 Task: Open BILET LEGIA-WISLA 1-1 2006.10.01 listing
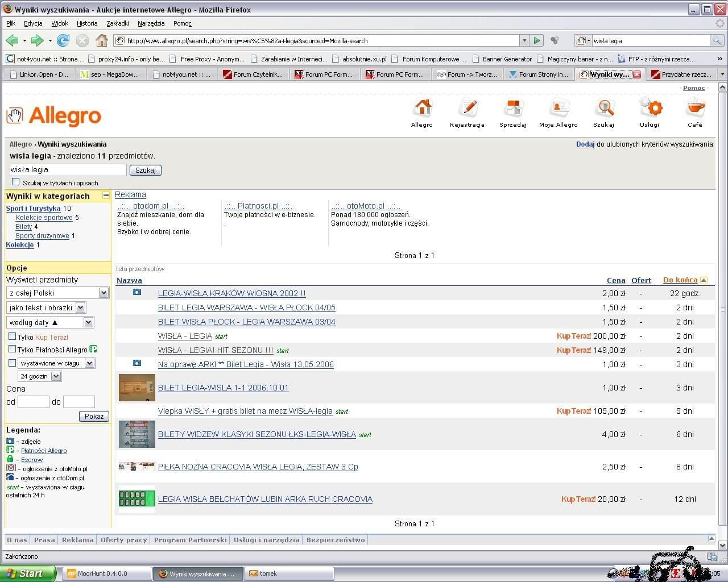coord(223,388)
